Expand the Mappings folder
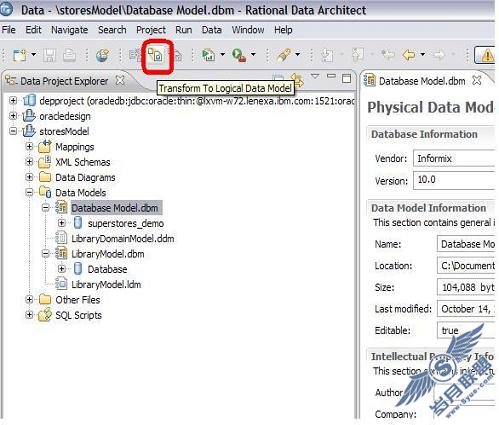The width and height of the screenshot is (499, 425). tap(29, 146)
